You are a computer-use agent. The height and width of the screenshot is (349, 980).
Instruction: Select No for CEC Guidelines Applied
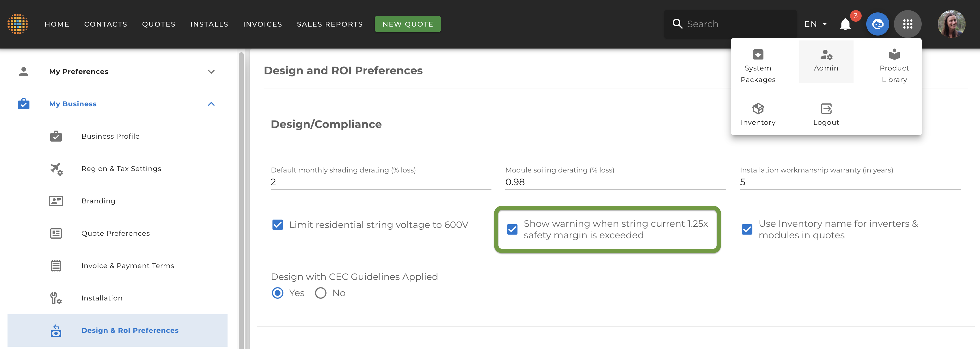pos(320,293)
